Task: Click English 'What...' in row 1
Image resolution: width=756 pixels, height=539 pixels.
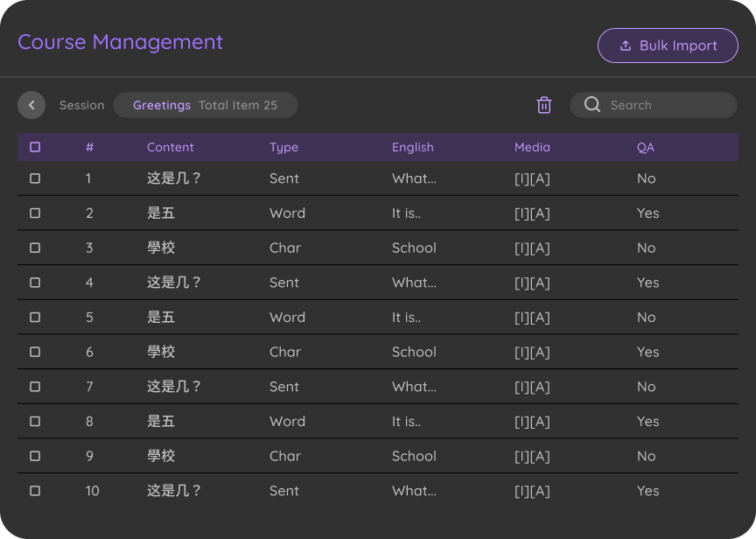Action: 414,178
